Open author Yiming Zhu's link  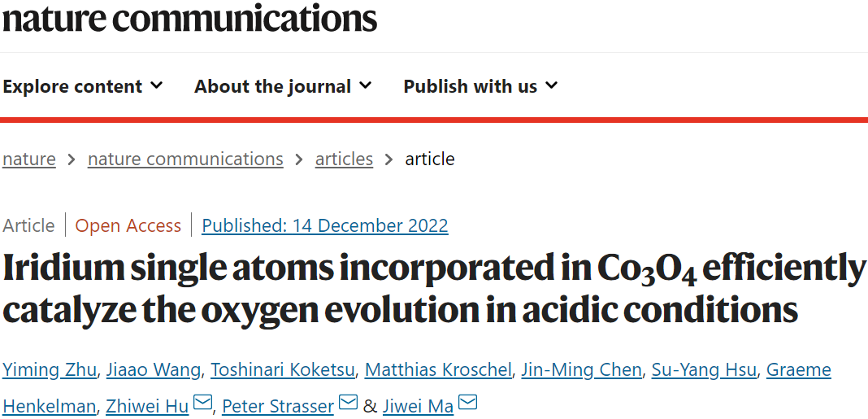pyautogui.click(x=50, y=369)
